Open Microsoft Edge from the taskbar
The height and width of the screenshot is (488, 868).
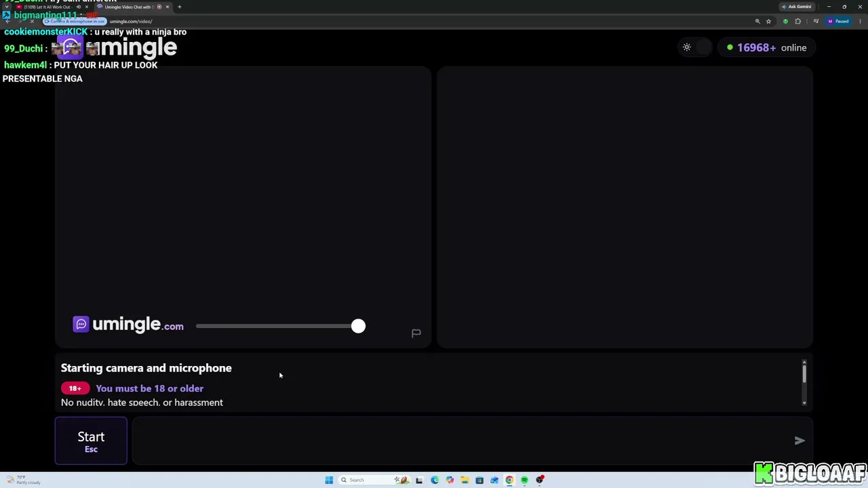click(x=435, y=480)
